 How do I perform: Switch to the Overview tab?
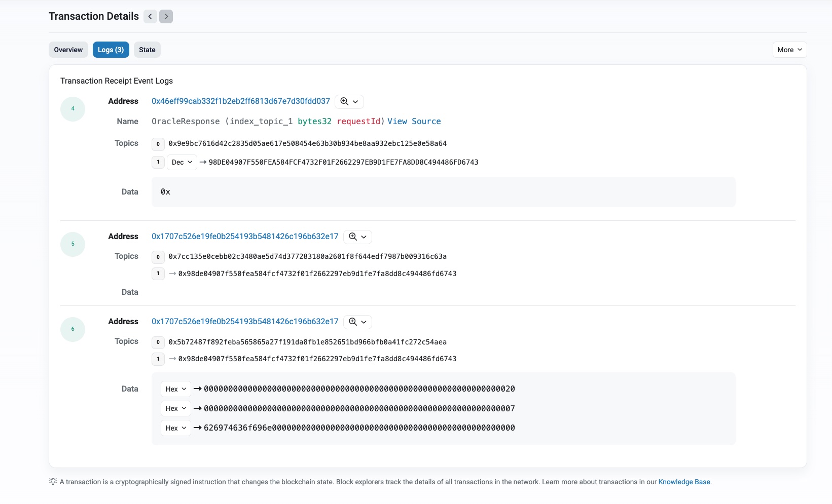68,50
